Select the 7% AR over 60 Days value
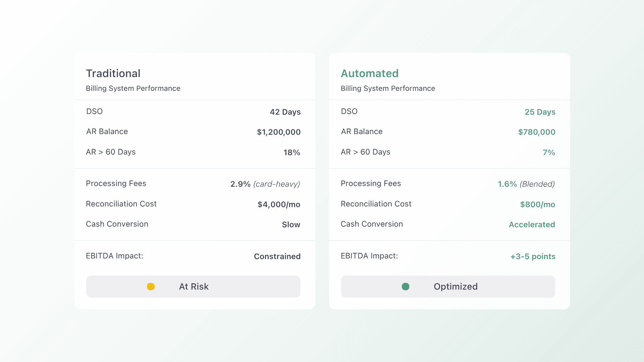 549,153
